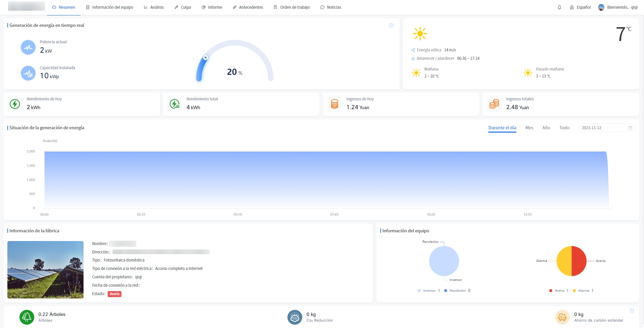Click the large sun weather icon
Viewport: 644px width, 328px height.
click(420, 34)
